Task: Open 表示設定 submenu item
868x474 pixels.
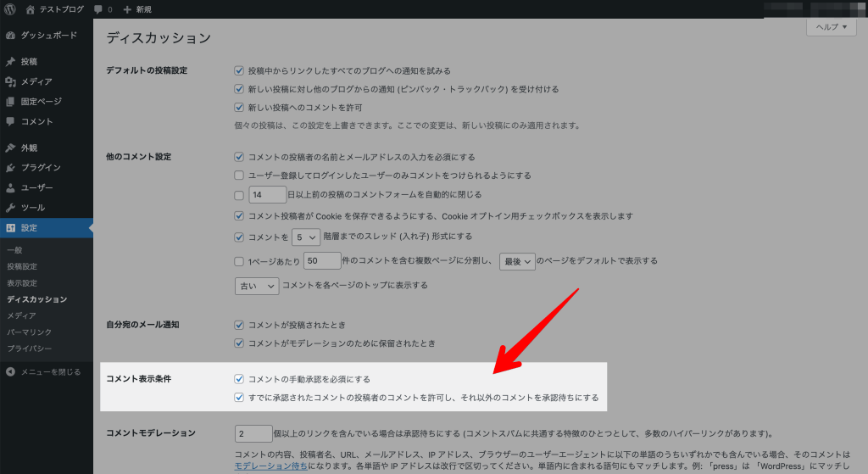Action: pyautogui.click(x=22, y=283)
